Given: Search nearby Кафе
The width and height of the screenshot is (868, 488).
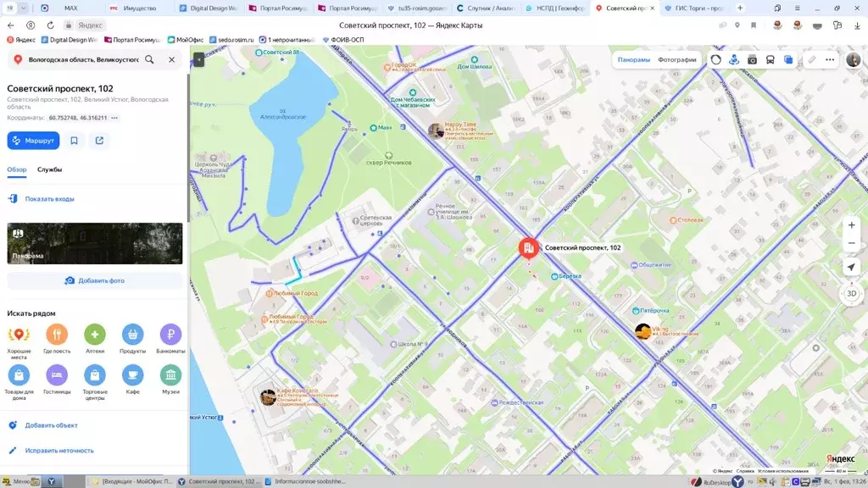Looking at the screenshot, I should pyautogui.click(x=133, y=380).
